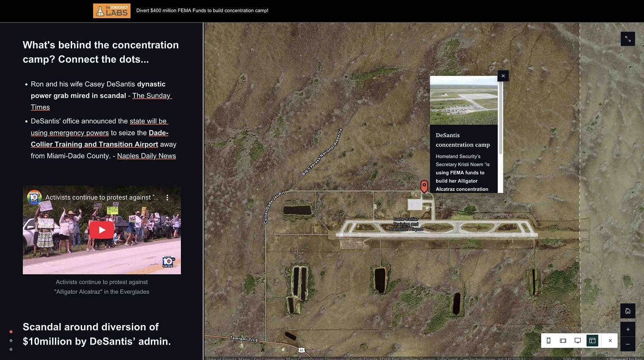
Task: Click the map attribution text bar
Action: coord(366,358)
